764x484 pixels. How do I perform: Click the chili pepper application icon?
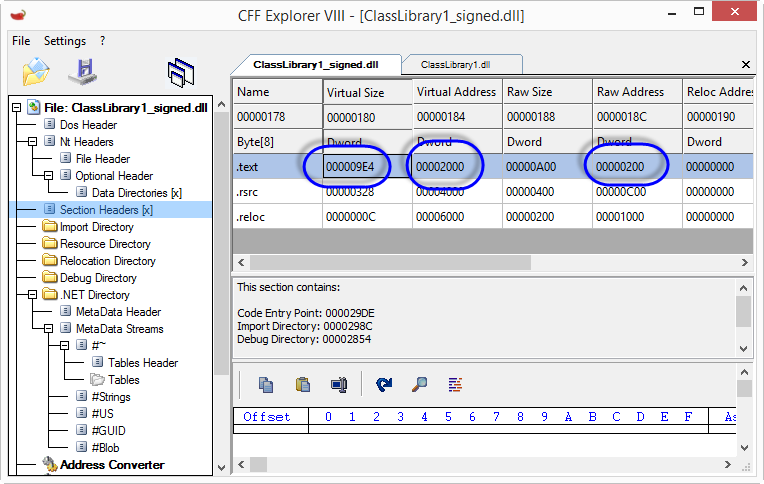(18, 15)
